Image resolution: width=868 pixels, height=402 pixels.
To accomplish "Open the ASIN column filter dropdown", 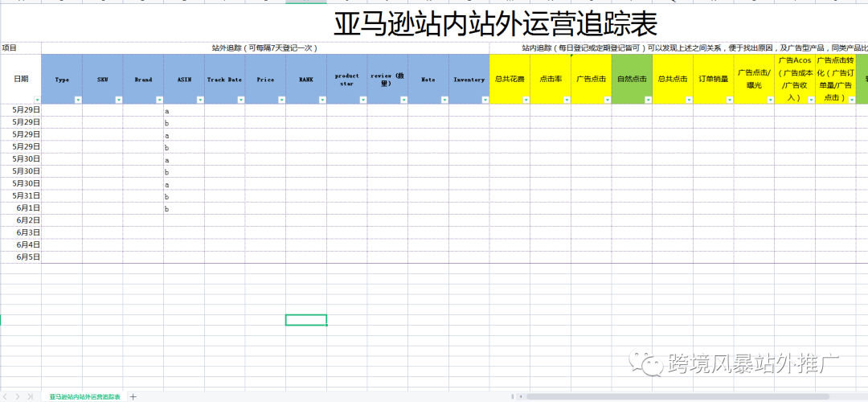I will [x=200, y=100].
